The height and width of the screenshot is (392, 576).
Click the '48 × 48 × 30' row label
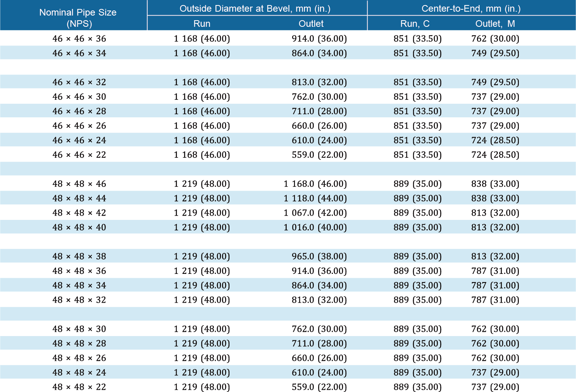(x=79, y=329)
